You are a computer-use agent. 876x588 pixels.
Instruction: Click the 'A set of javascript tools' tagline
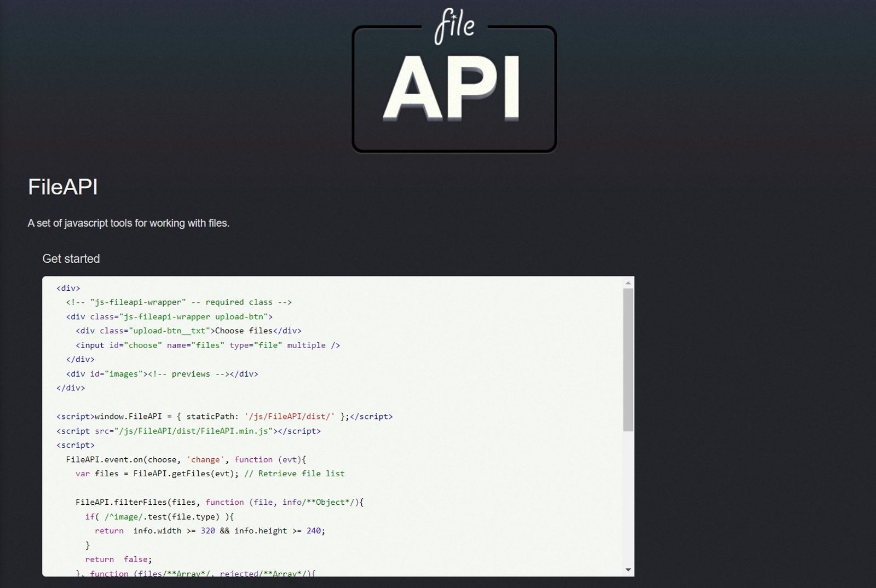(129, 223)
